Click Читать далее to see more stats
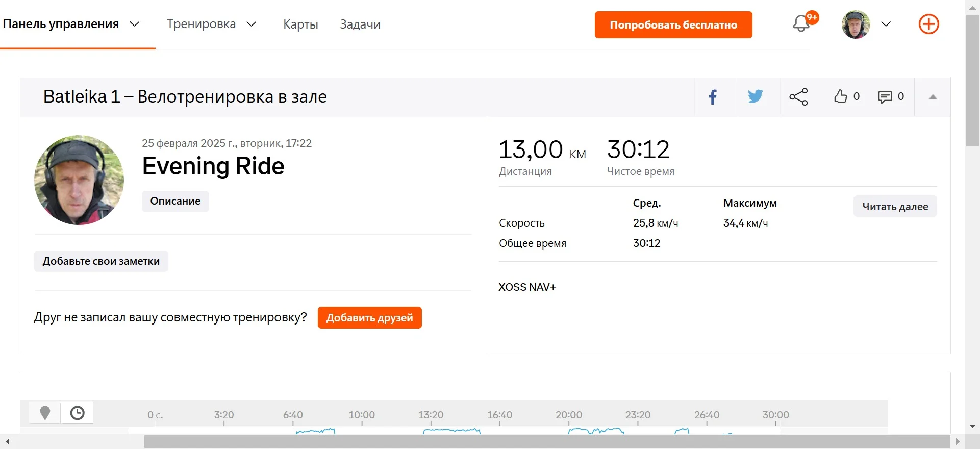980x449 pixels. (x=895, y=207)
